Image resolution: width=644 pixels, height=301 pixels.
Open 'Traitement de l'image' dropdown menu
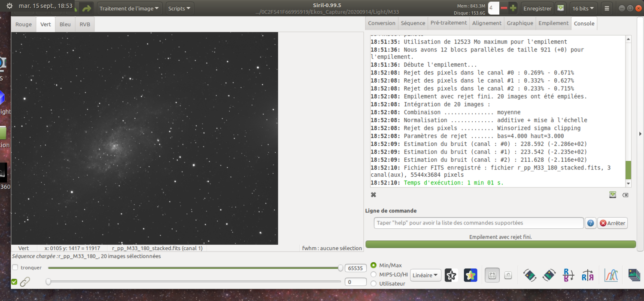[x=130, y=9]
